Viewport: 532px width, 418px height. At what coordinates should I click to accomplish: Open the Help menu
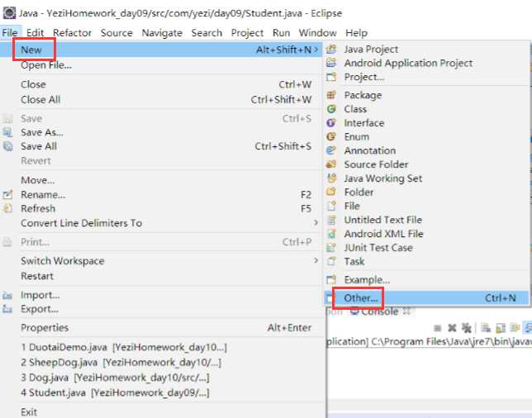356,33
